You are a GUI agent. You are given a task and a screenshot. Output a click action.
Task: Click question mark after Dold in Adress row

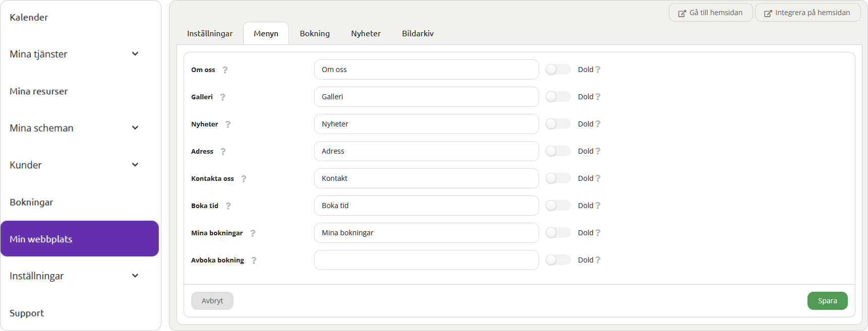[598, 151]
